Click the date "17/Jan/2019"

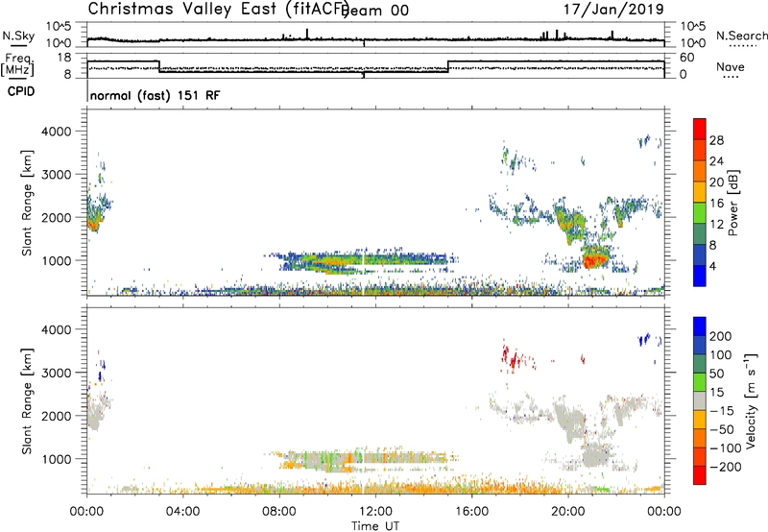(613, 9)
